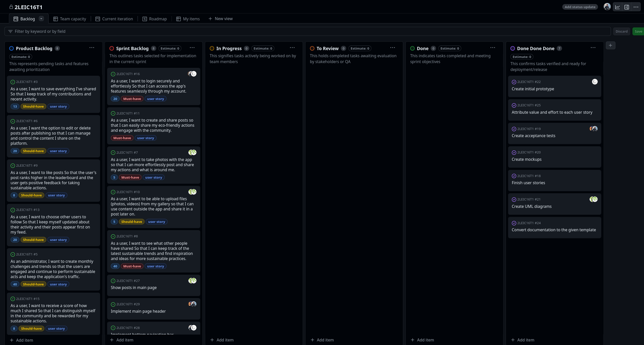Screen dimensions: 644x345
Task: Click the green Save button
Action: coord(638,32)
